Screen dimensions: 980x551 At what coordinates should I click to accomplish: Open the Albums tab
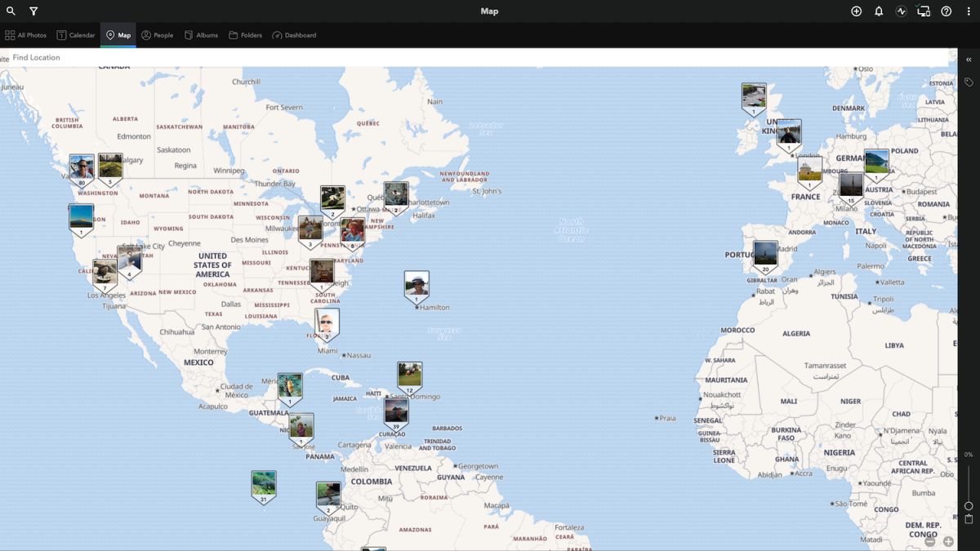[201, 35]
